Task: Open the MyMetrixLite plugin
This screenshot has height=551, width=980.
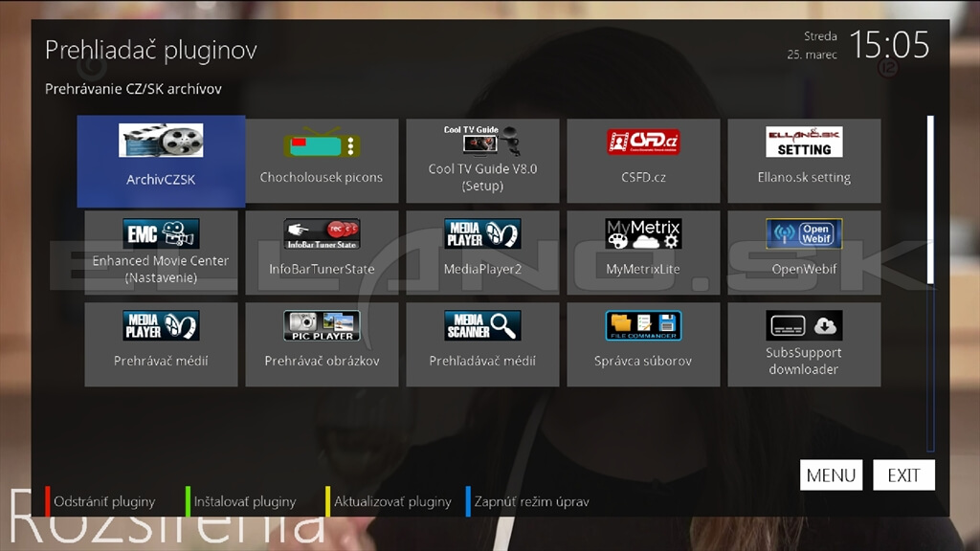Action: (643, 253)
